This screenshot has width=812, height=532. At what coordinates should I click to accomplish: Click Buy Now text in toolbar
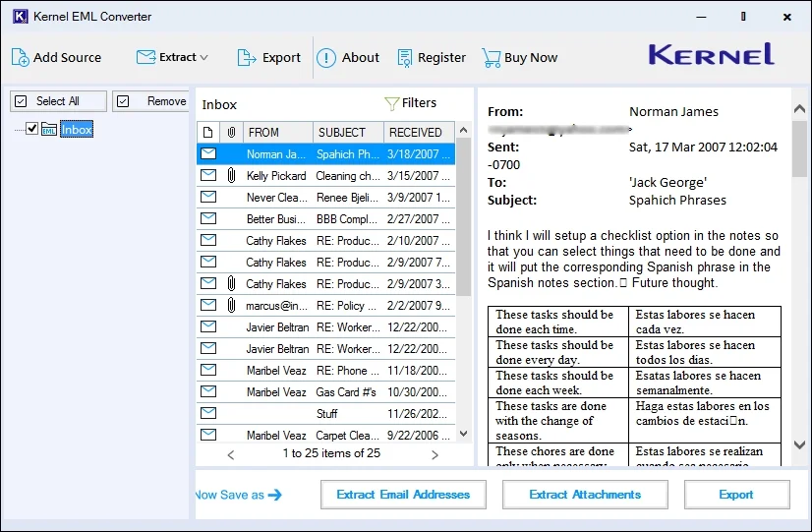[x=531, y=57]
